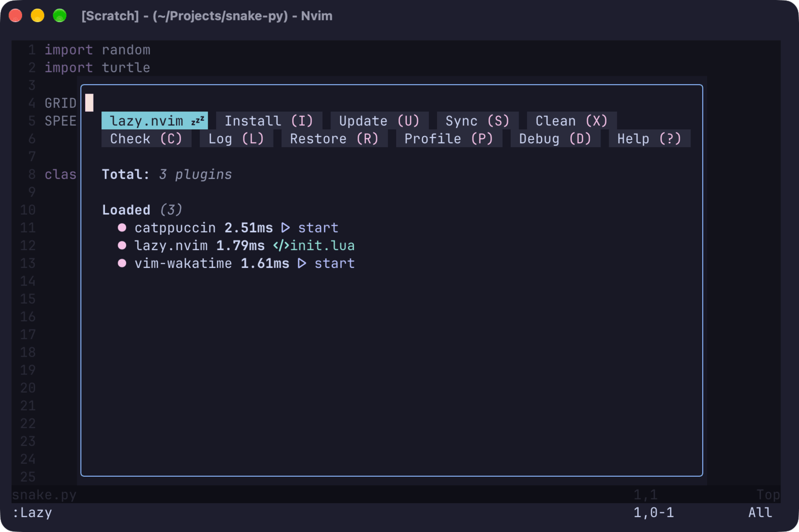Click the zzz sleep icon on lazy.nvim tab

point(198,121)
